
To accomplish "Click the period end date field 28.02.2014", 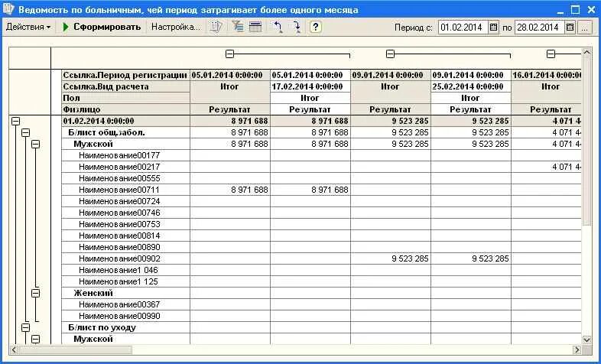I will 539,28.
